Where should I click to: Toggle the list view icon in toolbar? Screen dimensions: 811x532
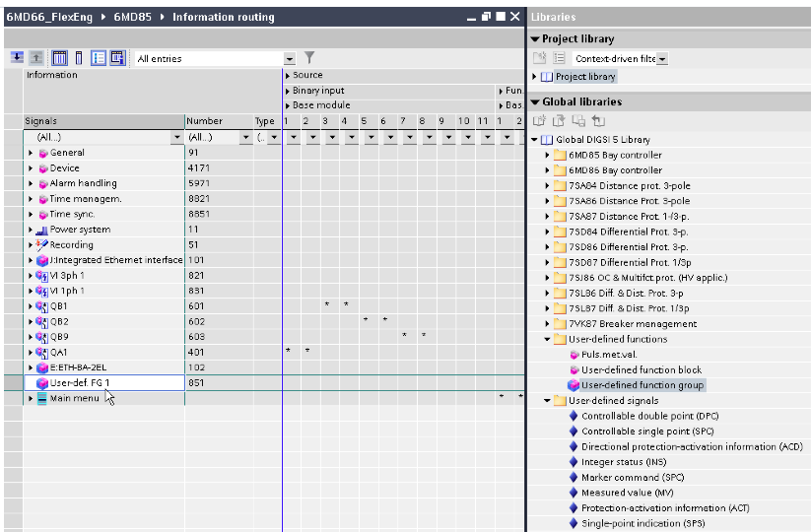99,58
